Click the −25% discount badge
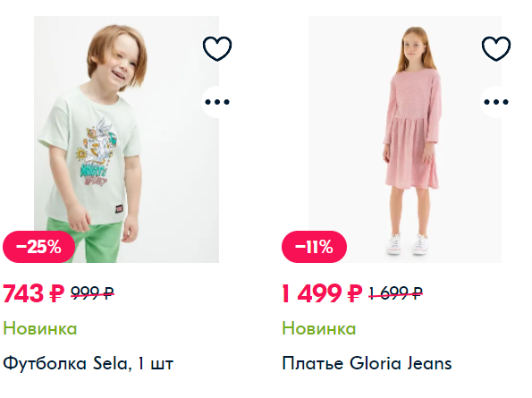Screen dimensions: 532x398 click(x=38, y=247)
